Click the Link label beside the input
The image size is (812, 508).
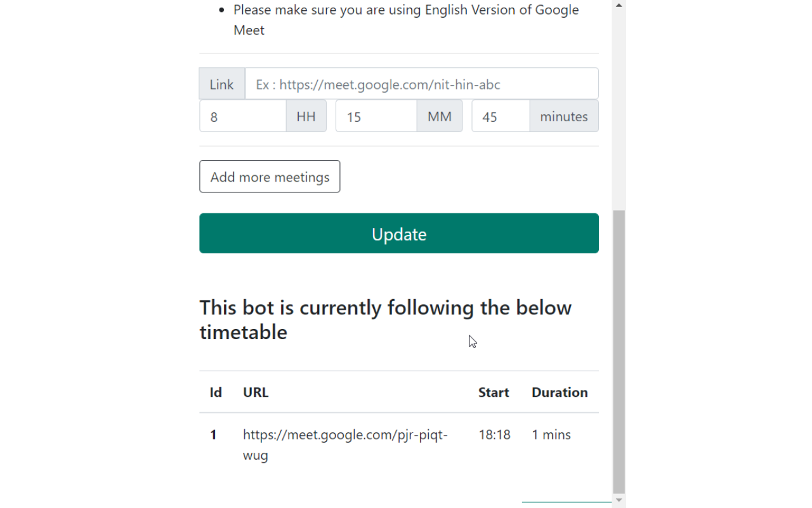pos(222,84)
